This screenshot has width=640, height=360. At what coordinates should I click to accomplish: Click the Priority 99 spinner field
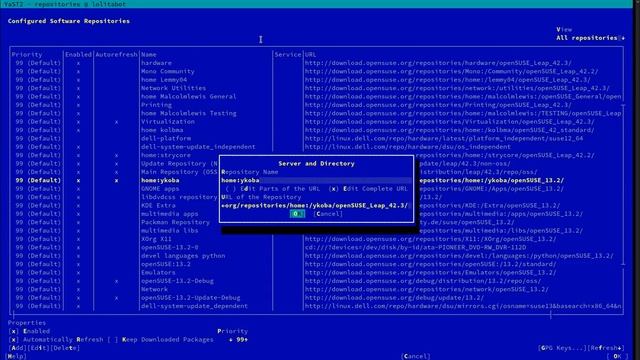[x=238, y=339]
